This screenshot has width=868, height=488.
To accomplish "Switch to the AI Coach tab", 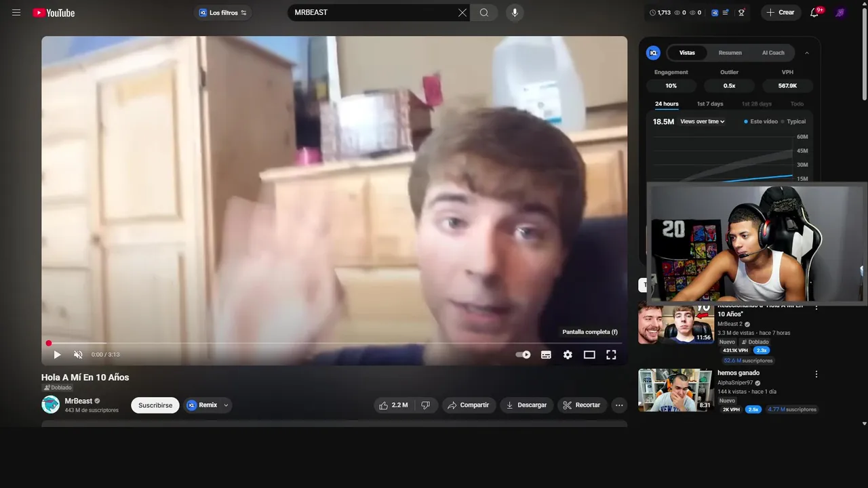I will (773, 53).
